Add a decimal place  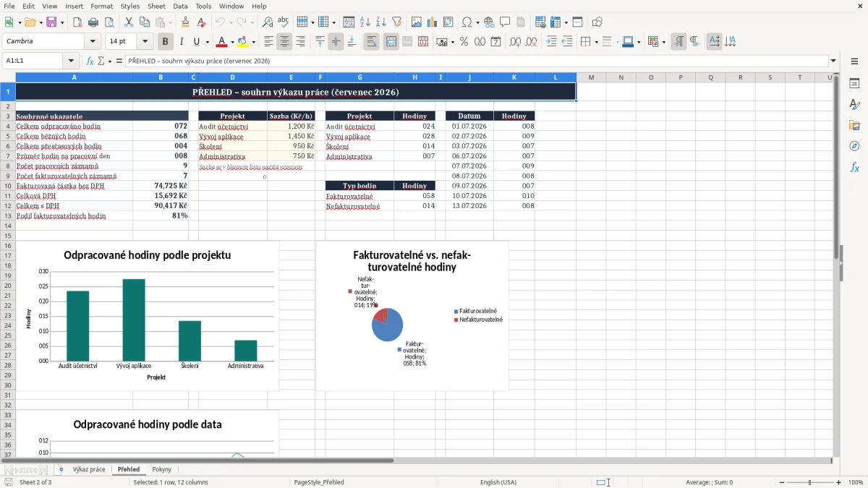click(x=515, y=41)
